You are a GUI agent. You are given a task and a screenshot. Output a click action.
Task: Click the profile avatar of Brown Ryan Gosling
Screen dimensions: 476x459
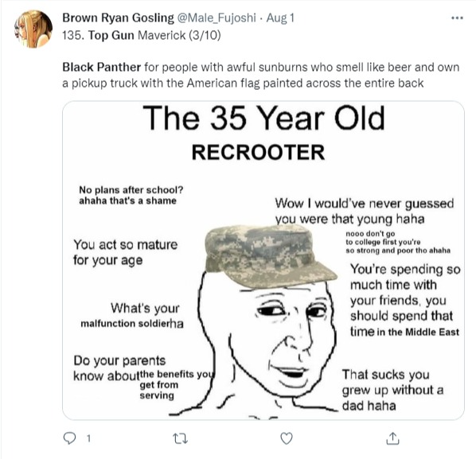tap(33, 29)
